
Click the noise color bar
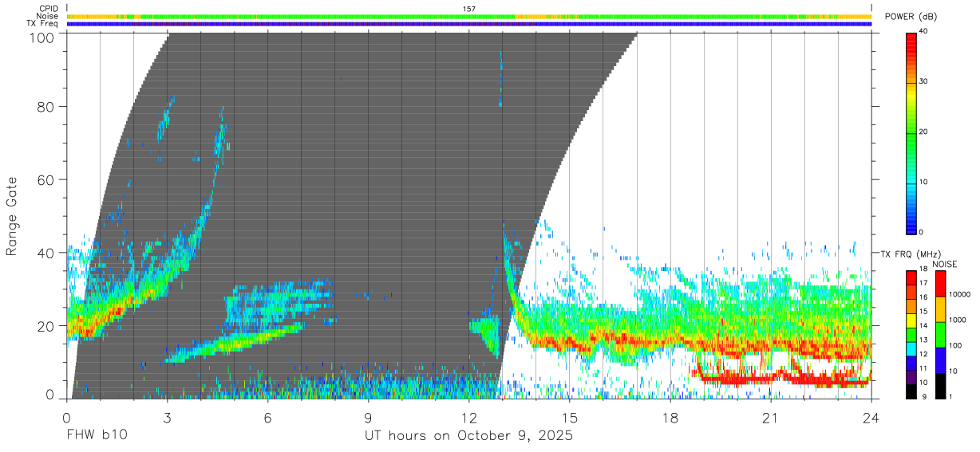pyautogui.click(x=941, y=335)
